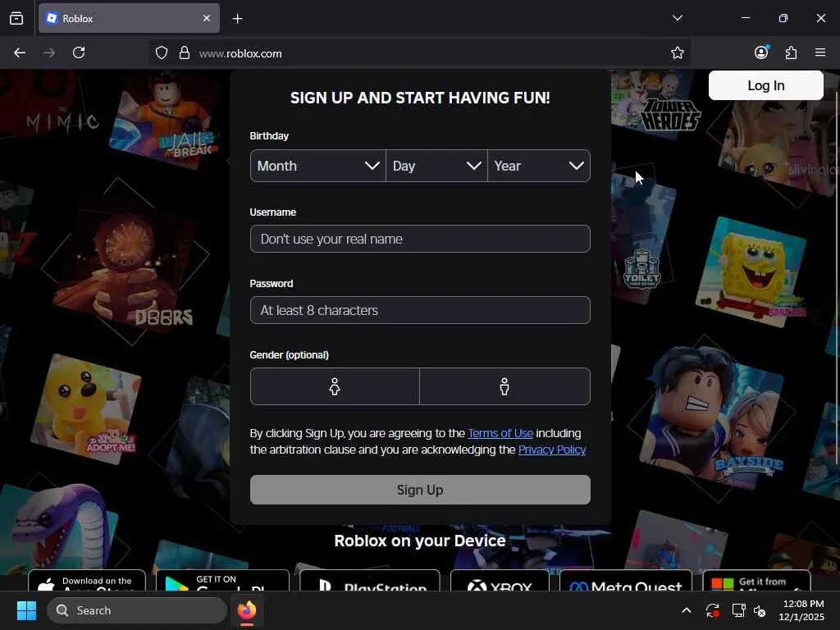Click the App Store download badge
This screenshot has height=630, width=840.
click(x=87, y=582)
